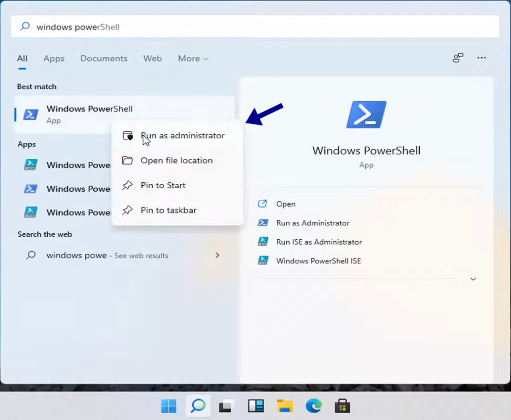
Task: Expand the More filter dropdown
Action: (193, 58)
